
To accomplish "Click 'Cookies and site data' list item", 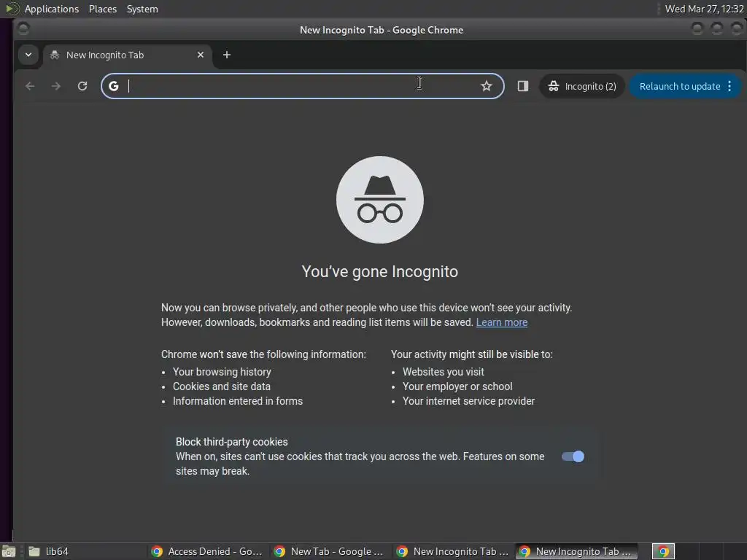I will click(222, 386).
